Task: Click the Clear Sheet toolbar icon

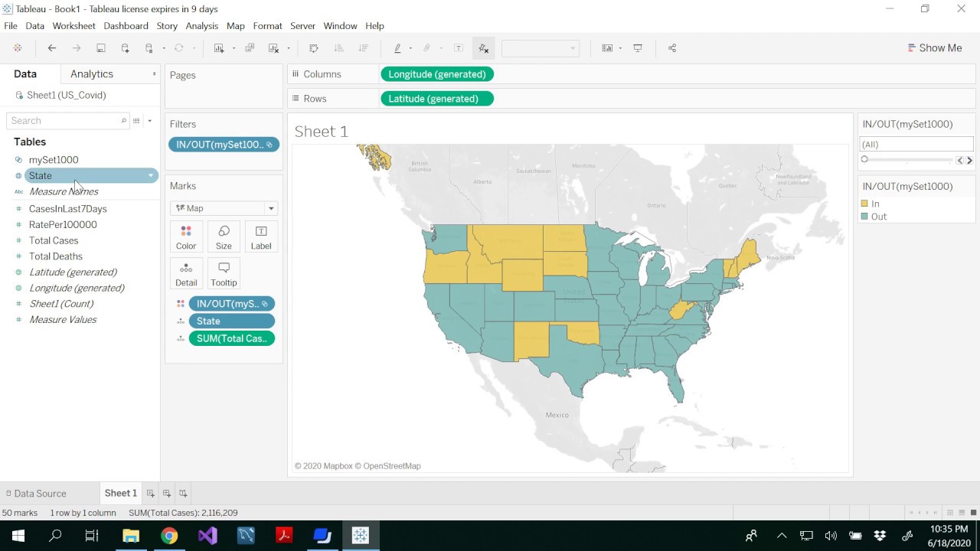Action: [x=273, y=48]
